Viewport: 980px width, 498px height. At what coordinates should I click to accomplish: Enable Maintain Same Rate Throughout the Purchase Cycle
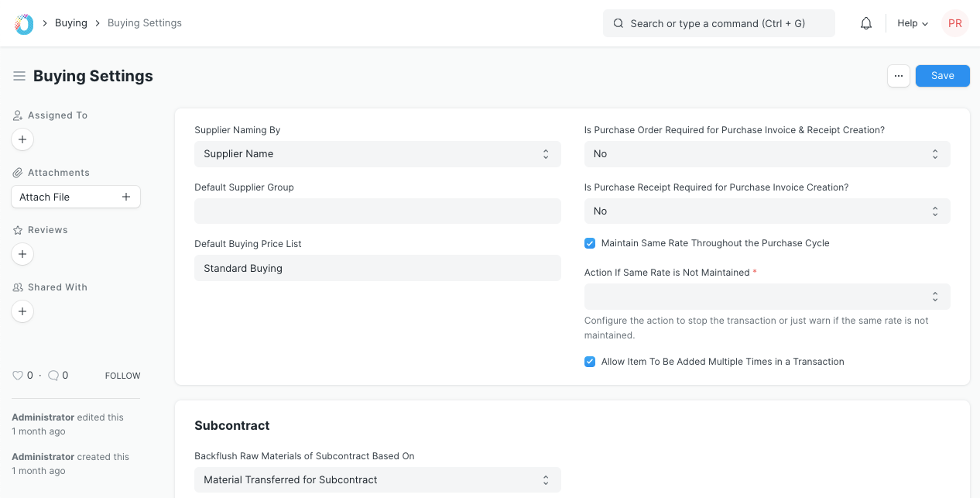(x=590, y=243)
